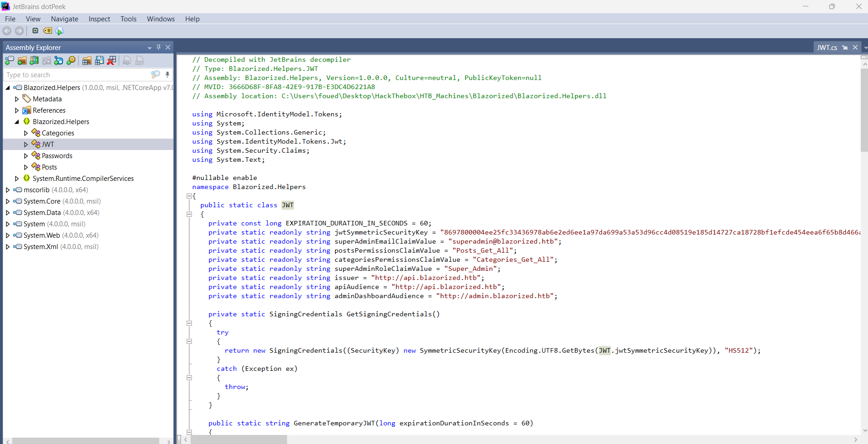Collapse the Blazorized.Helpers namespace node

tap(17, 122)
